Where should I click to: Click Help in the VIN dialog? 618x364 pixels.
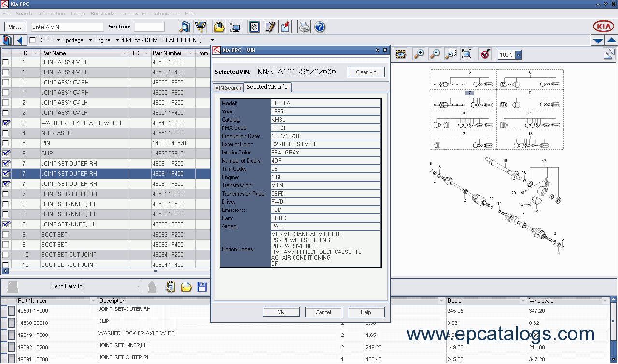[x=366, y=312]
